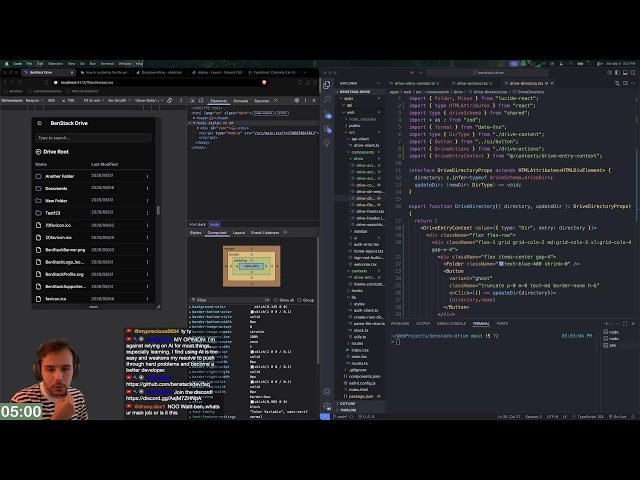Click Apple menu icon
The image size is (640, 480).
tap(6, 64)
